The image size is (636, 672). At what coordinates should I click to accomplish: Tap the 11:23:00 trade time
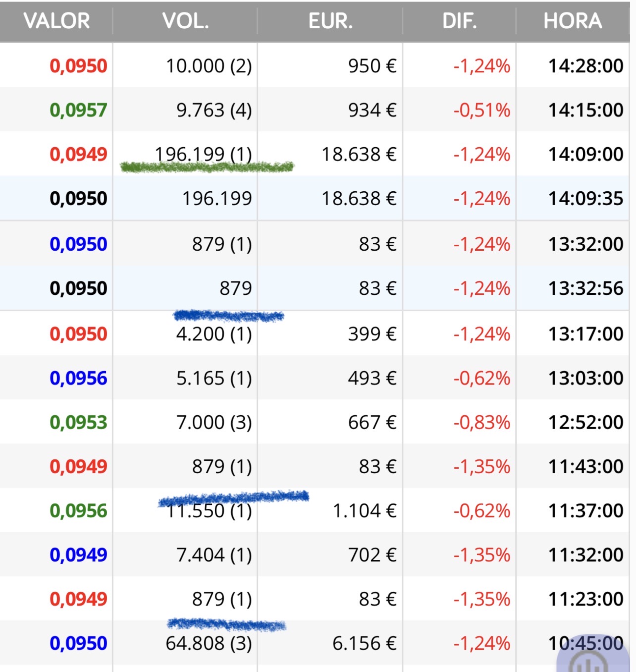[585, 599]
